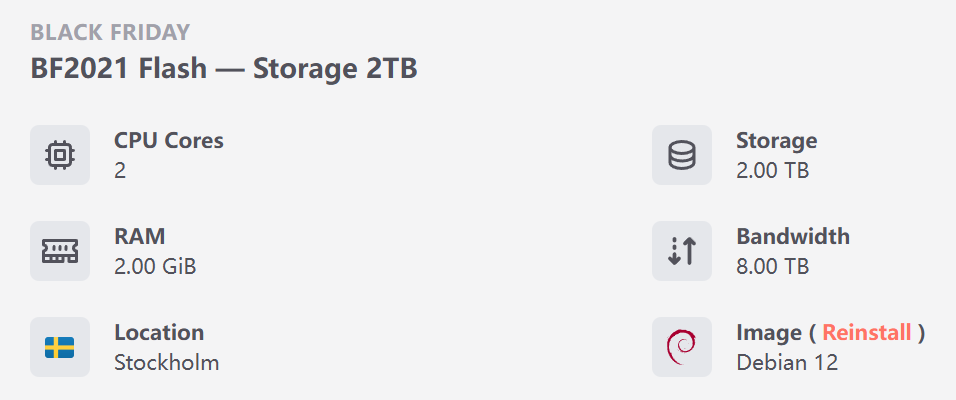956x400 pixels.
Task: Click the CPU cores value 2
Action: tap(120, 170)
